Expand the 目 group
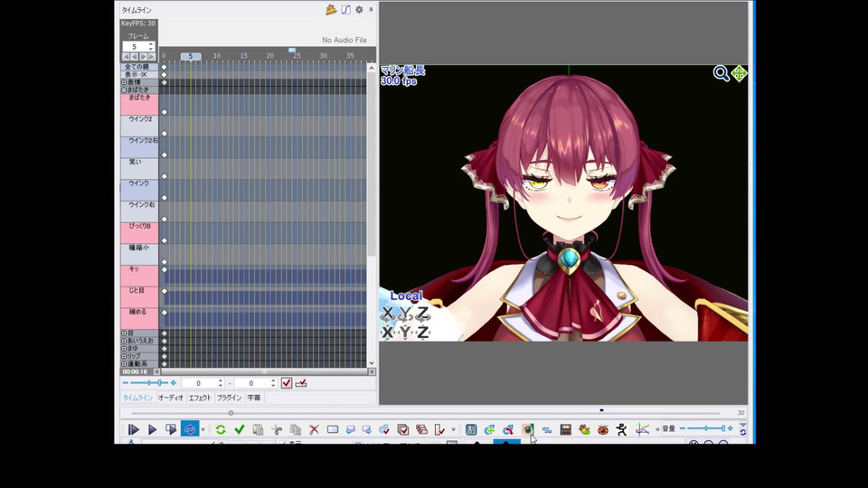The width and height of the screenshot is (868, 488). coord(124,333)
